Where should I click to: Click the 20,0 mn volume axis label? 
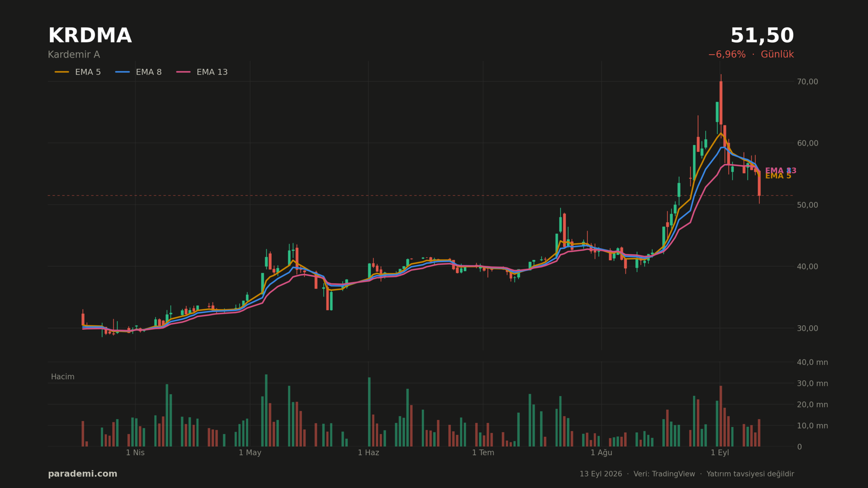click(x=812, y=404)
